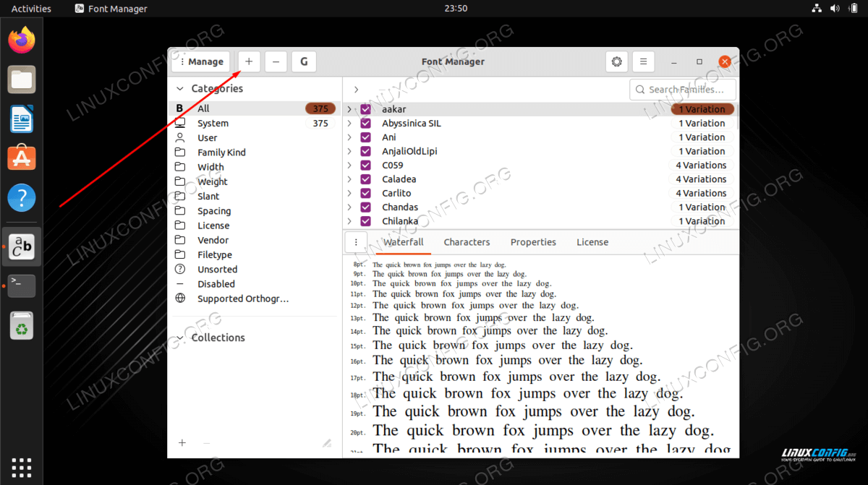The height and width of the screenshot is (485, 868).
Task: Open the preview pane options menu
Action: (x=356, y=242)
